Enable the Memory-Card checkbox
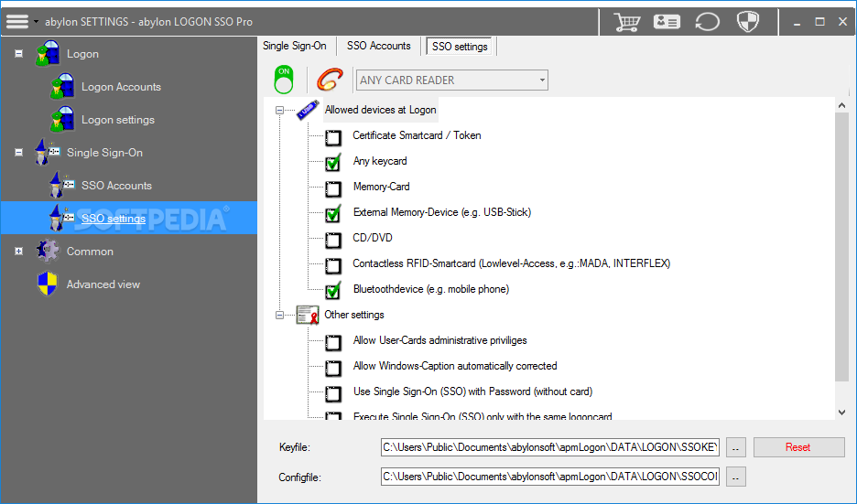Image resolution: width=857 pixels, height=504 pixels. [333, 189]
